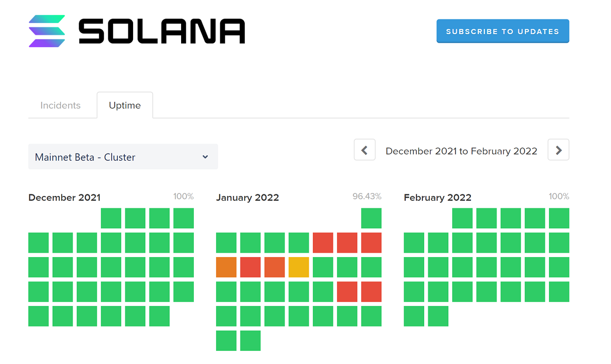The height and width of the screenshot is (364, 611).
Task: Click the last green square in February 2022
Action: pos(438,316)
